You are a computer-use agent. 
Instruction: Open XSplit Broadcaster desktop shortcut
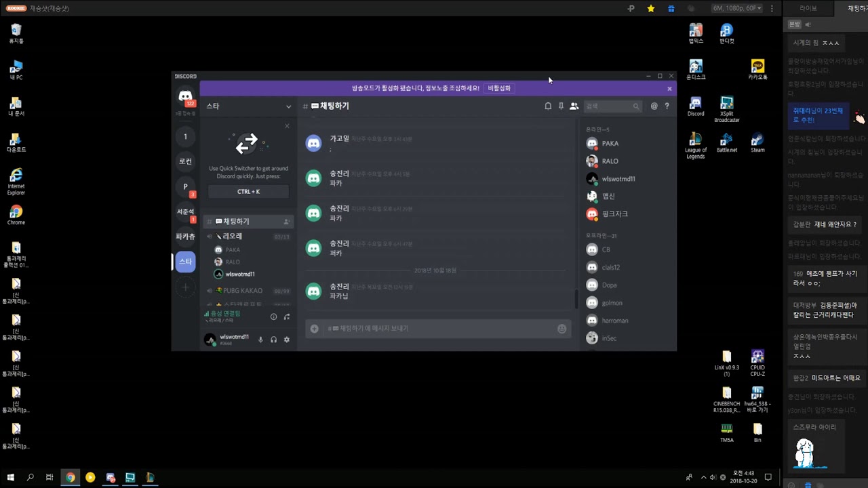pyautogui.click(x=726, y=109)
